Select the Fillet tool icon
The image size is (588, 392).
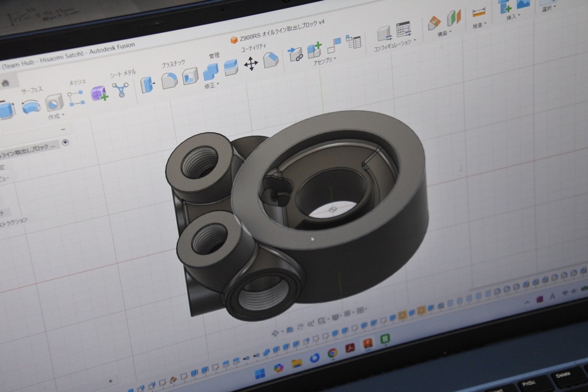point(169,81)
